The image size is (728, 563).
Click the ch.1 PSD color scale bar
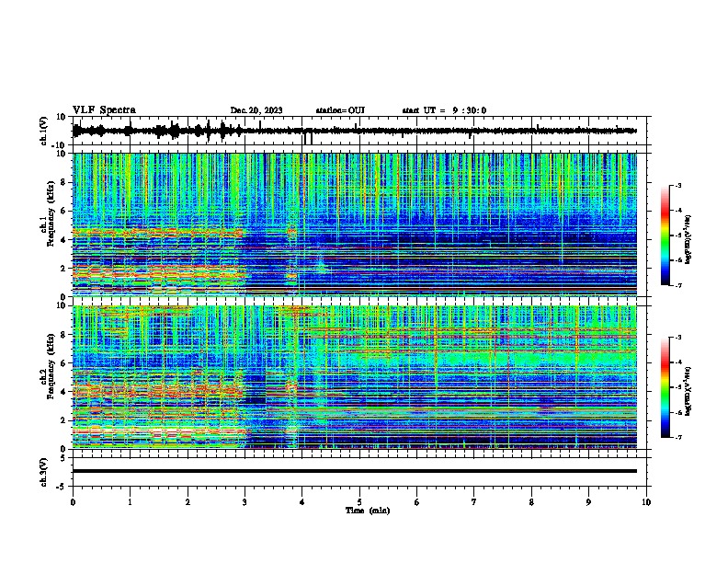(x=665, y=236)
